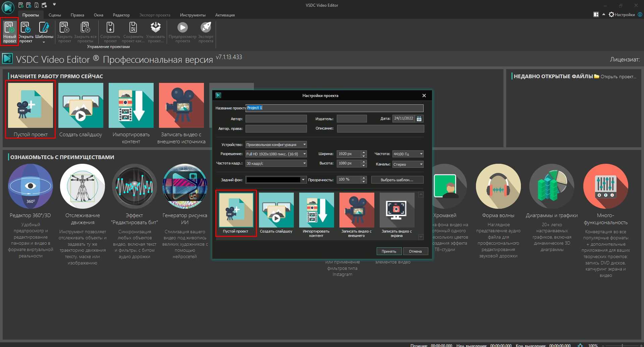644x347 pixels.
Task: Increase the Width value with stepper up arrow
Action: pos(364,152)
